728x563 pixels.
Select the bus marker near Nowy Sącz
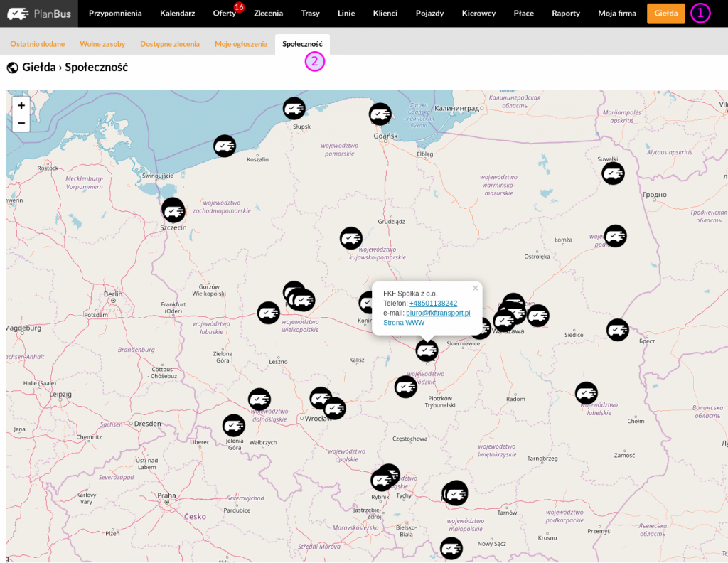click(451, 549)
